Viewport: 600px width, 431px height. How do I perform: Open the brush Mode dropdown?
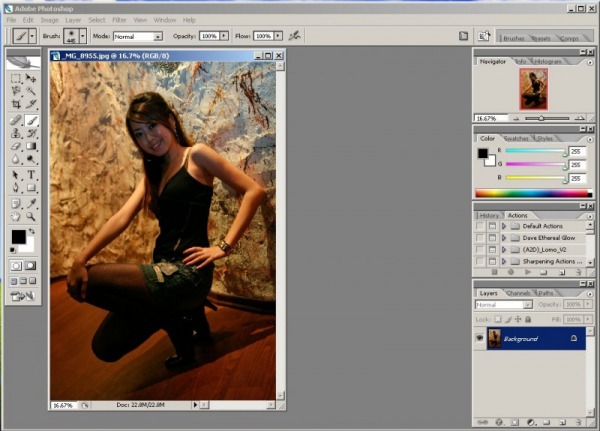(138, 36)
